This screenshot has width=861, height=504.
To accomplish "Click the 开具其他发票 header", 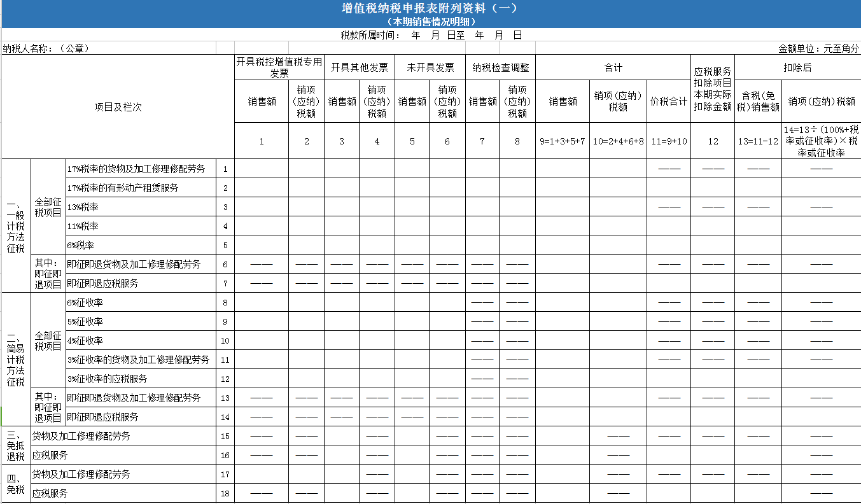I will click(x=360, y=67).
